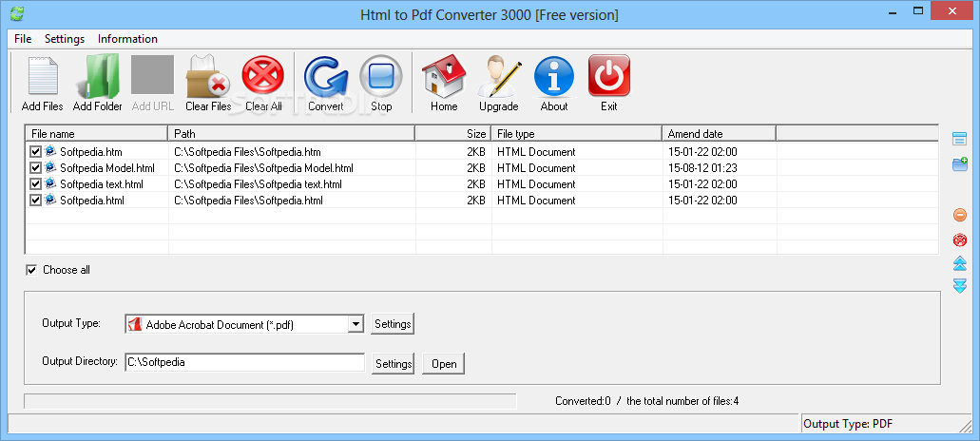Click the Add Files toolbar icon
The image size is (980, 441).
click(x=43, y=76)
